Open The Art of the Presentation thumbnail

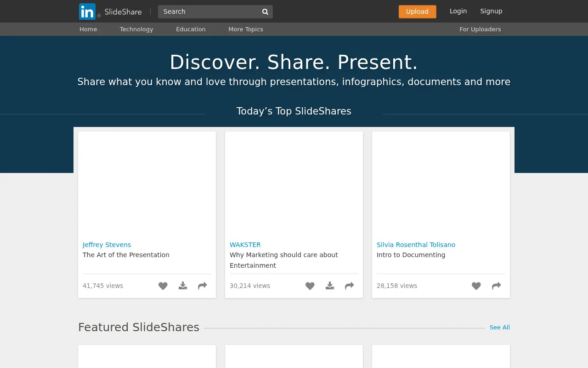pos(147,184)
